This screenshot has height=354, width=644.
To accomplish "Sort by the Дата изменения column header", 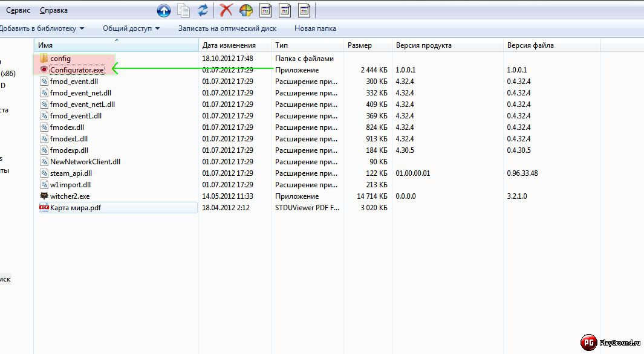I will pos(235,45).
